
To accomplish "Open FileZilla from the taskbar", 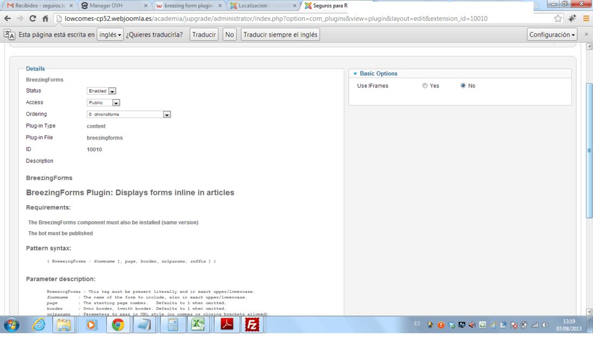I will pos(252,325).
